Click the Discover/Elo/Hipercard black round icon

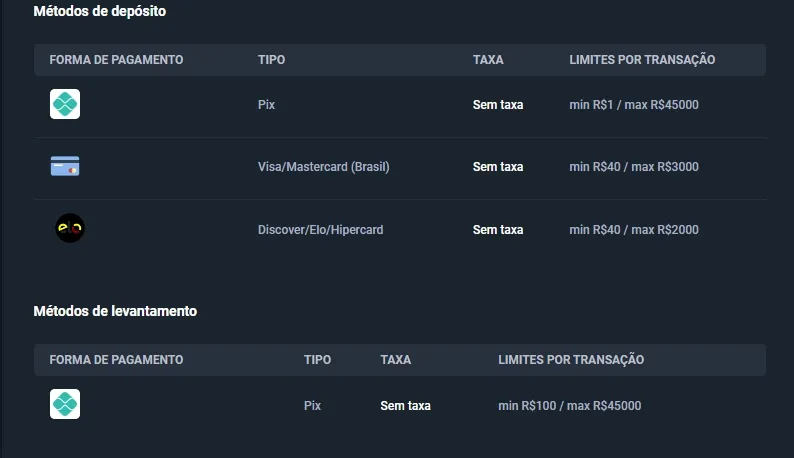coord(70,229)
